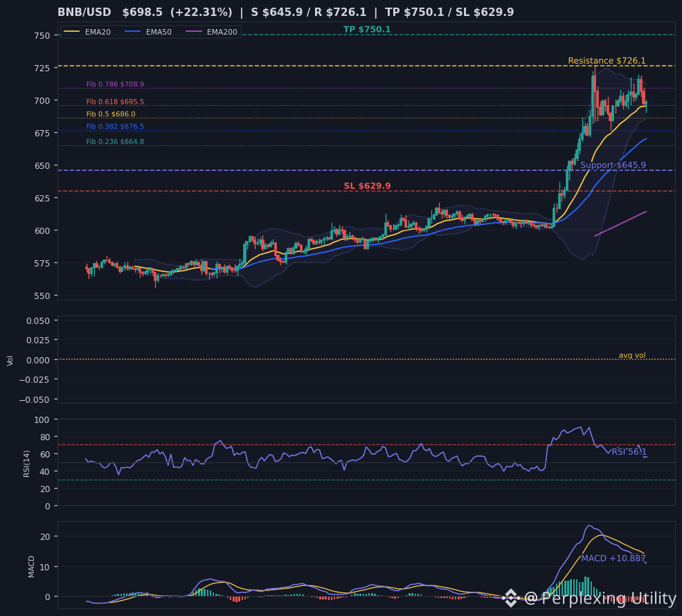The image size is (682, 616).
Task: Click the TP $750.1 / SL $629.9 title segment
Action: point(449,12)
